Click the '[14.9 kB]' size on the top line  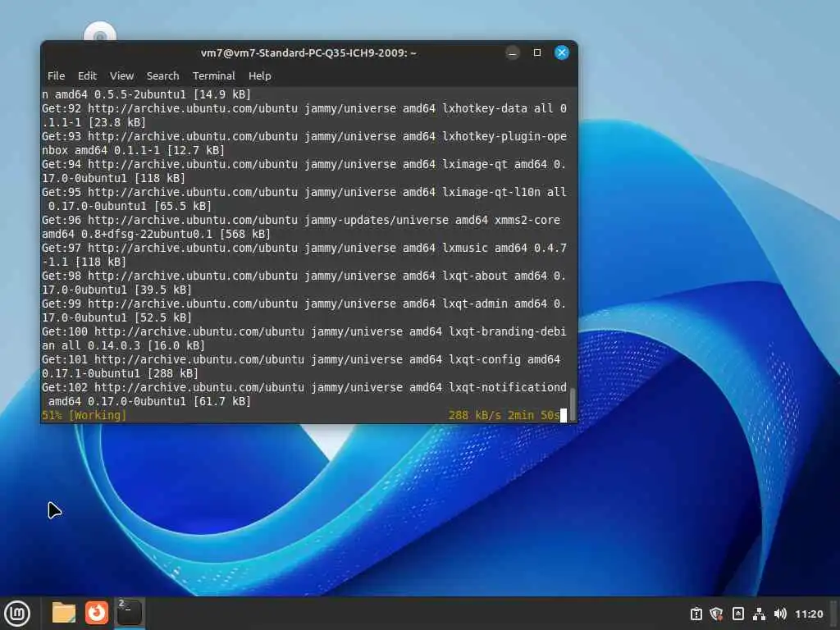221,94
